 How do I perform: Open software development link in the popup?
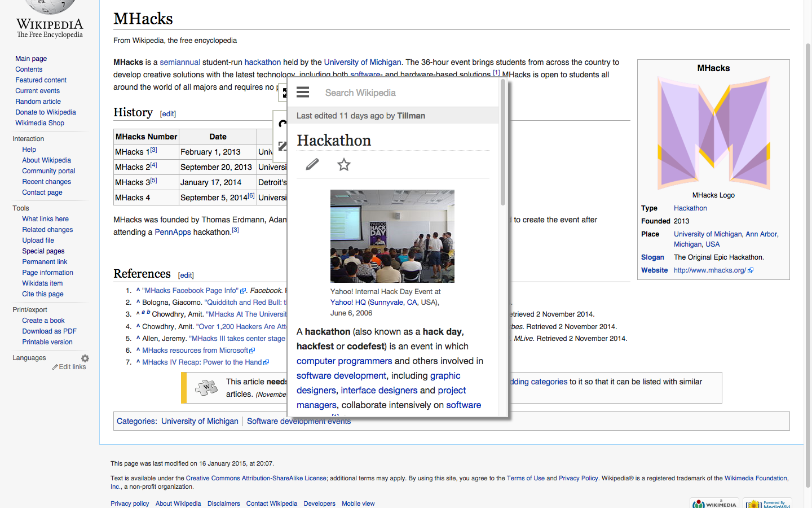click(x=341, y=375)
